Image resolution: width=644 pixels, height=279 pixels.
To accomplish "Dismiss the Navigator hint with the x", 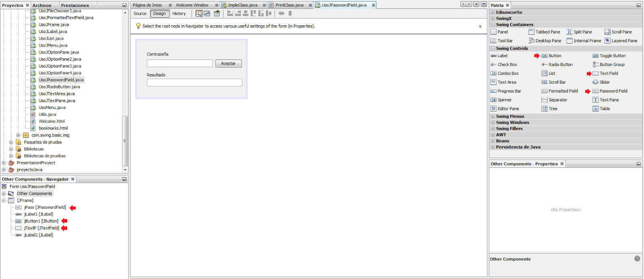I will pos(480,27).
